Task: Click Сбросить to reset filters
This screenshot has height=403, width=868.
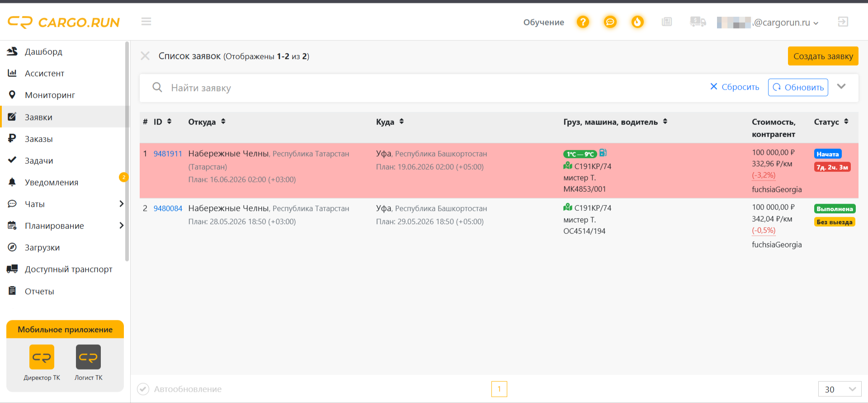Action: tap(735, 87)
